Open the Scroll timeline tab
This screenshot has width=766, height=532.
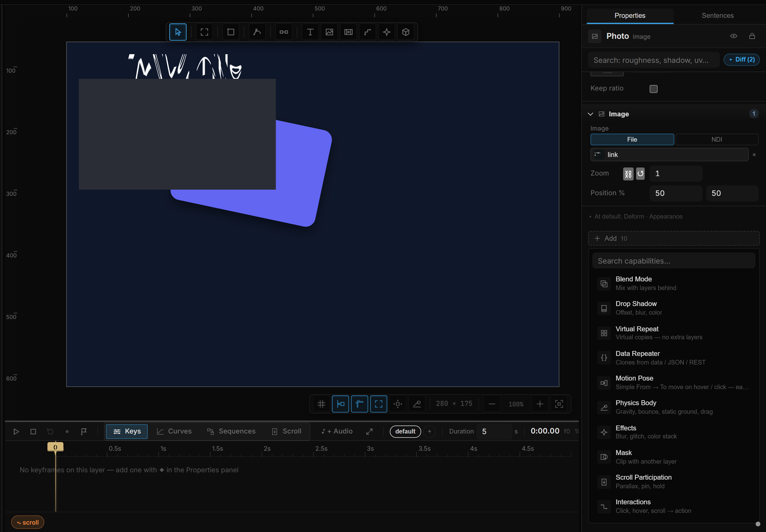(287, 431)
